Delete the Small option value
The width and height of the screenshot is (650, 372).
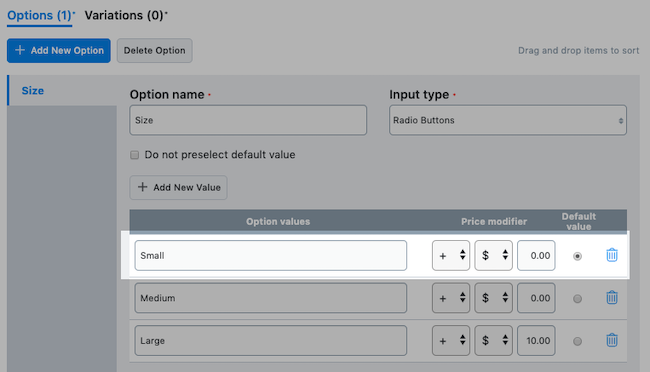tap(612, 255)
